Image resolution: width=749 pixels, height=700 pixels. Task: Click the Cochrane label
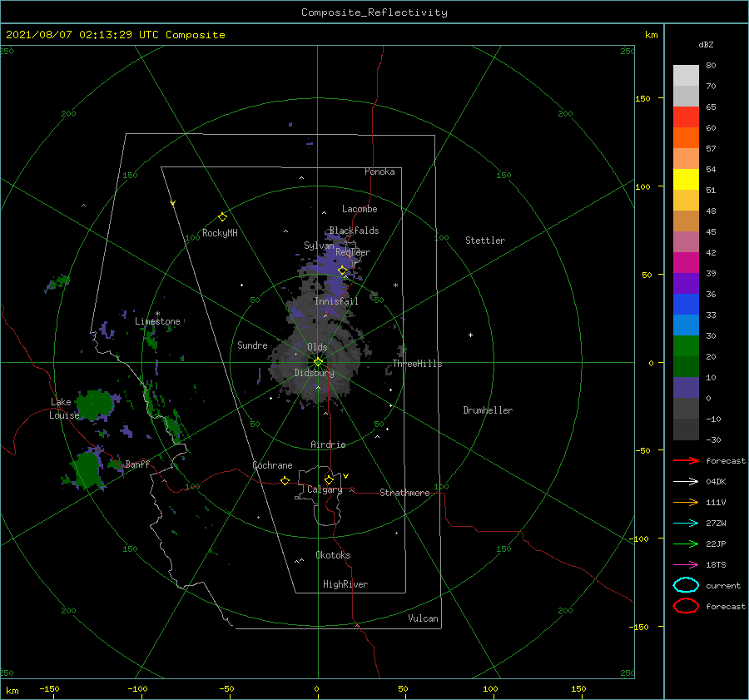pyautogui.click(x=272, y=465)
